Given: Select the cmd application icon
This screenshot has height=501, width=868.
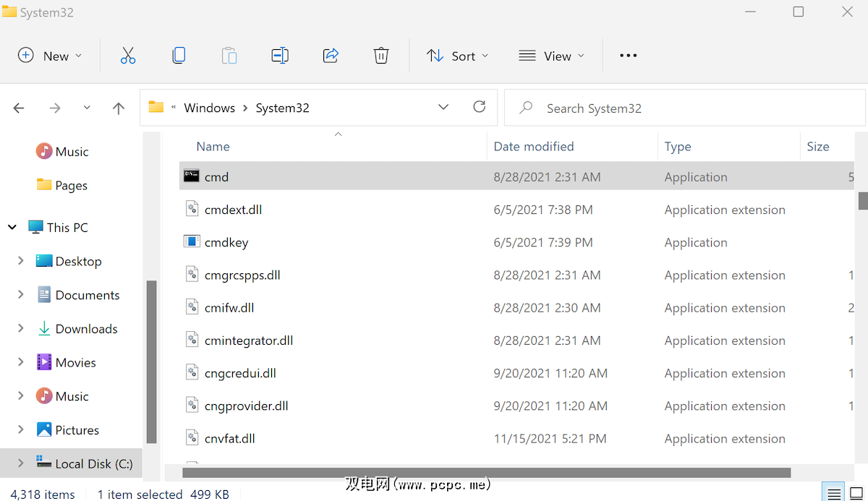Looking at the screenshot, I should click(191, 176).
